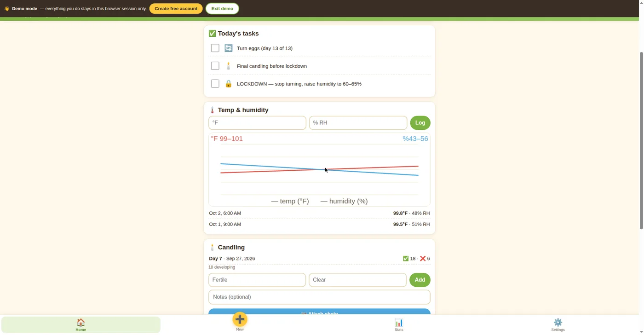This screenshot has height=335, width=644.
Task: Click the thermometer icon by Temp & humidity
Action: (x=212, y=110)
